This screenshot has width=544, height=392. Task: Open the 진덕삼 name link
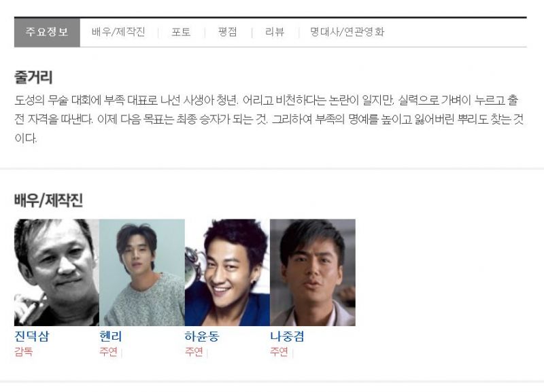click(32, 336)
